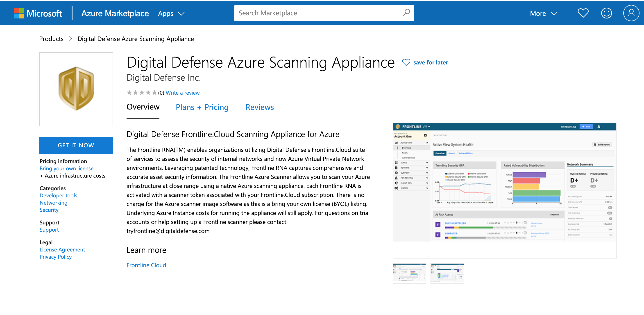The width and height of the screenshot is (644, 315).
Task: Click the heart icon beside save for later
Action: (406, 62)
